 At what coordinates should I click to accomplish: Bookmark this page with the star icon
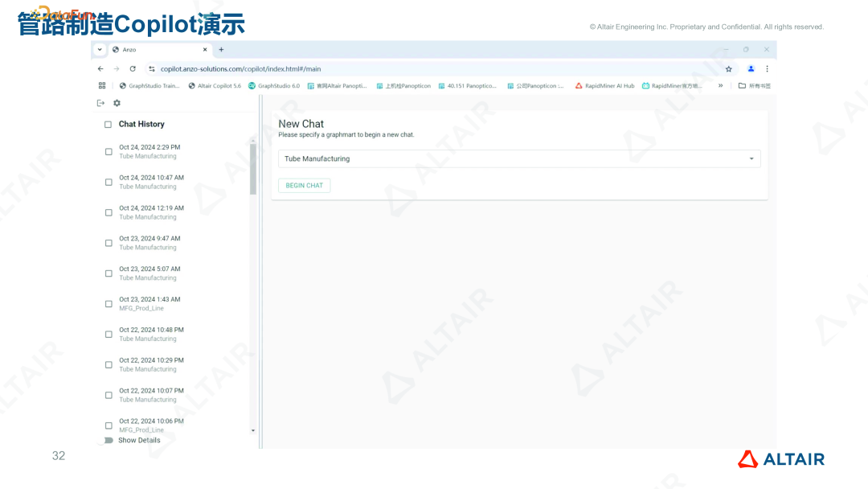(x=728, y=68)
